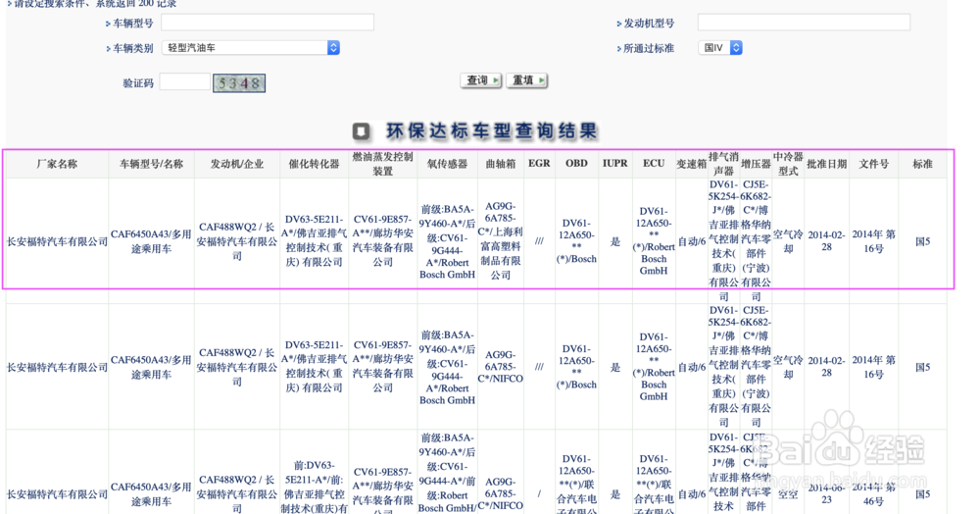Click the 查询 search button

click(480, 80)
